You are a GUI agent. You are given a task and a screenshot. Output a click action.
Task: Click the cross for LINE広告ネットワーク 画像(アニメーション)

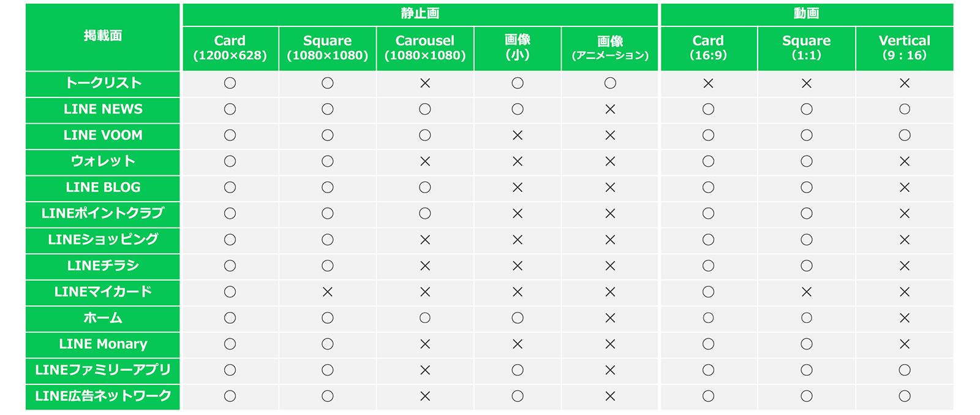coord(610,397)
